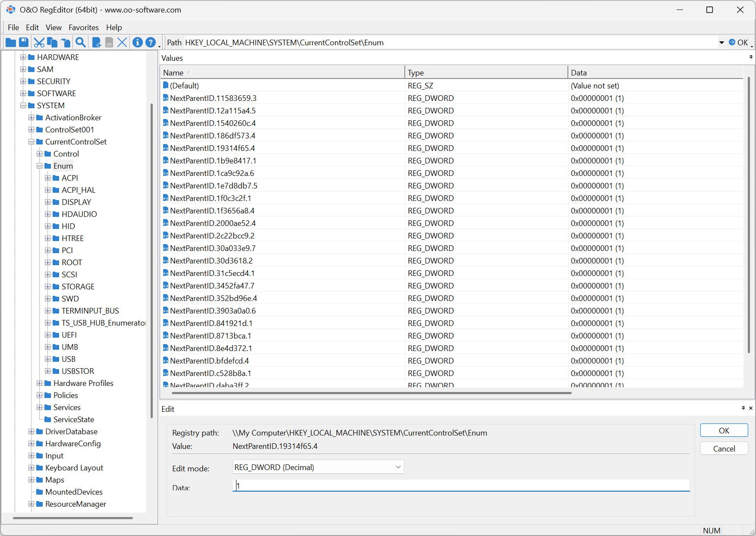Click the paste toolbar icon
The height and width of the screenshot is (536, 756).
[66, 42]
